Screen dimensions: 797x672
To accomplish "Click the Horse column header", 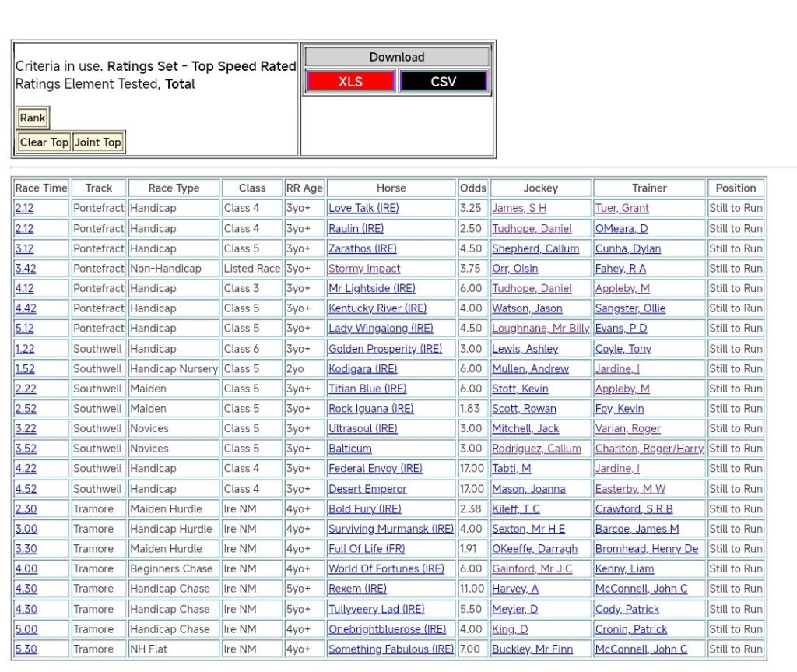I will click(391, 188).
